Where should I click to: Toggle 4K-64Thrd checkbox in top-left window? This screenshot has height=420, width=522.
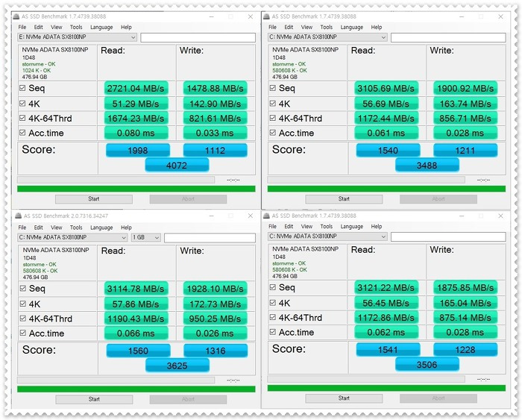(x=22, y=118)
